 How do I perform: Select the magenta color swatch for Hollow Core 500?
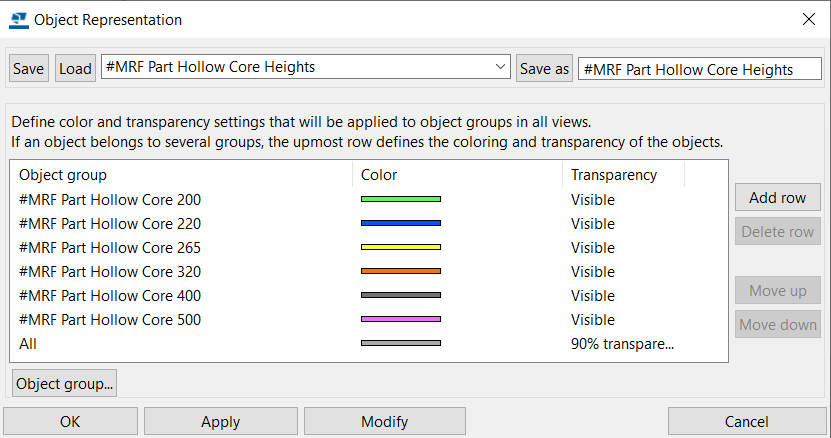coord(401,319)
